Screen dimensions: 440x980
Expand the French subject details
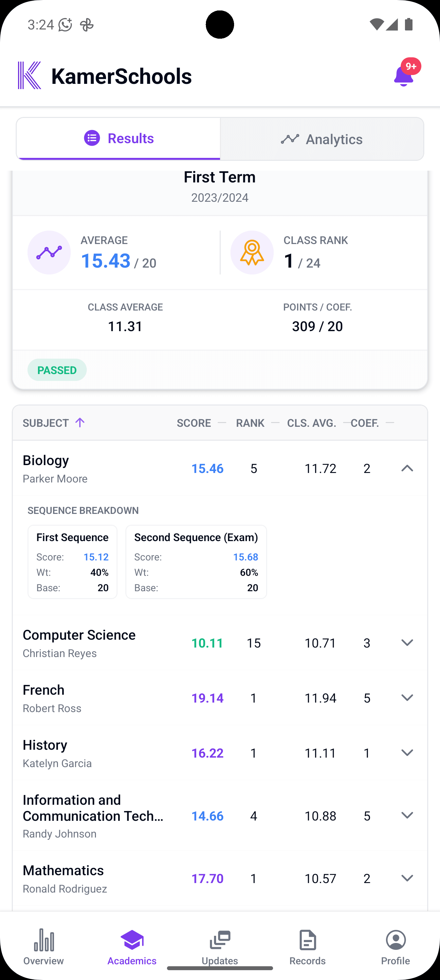[x=407, y=698]
